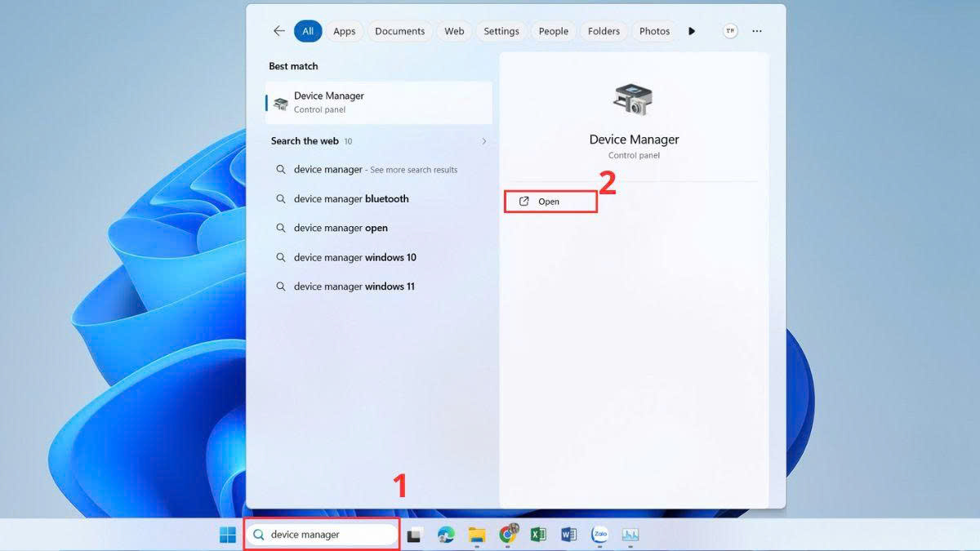Open File Explorer from the taskbar
Image resolution: width=980 pixels, height=551 pixels.
point(477,535)
